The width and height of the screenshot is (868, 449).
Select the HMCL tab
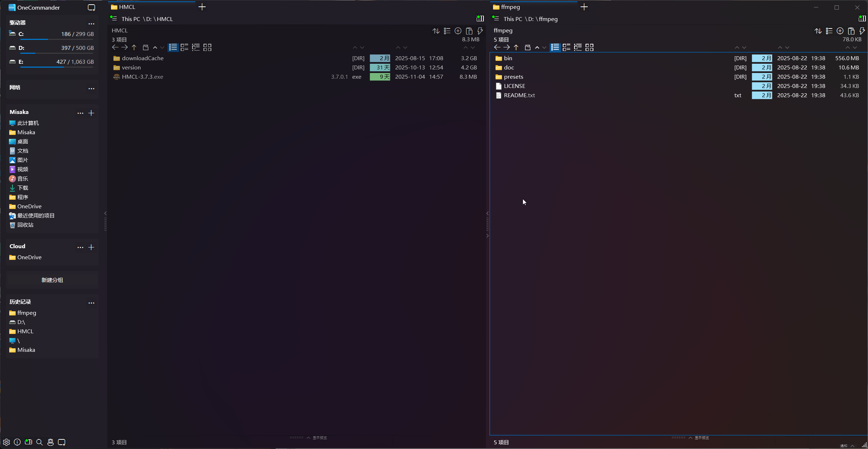pyautogui.click(x=127, y=7)
